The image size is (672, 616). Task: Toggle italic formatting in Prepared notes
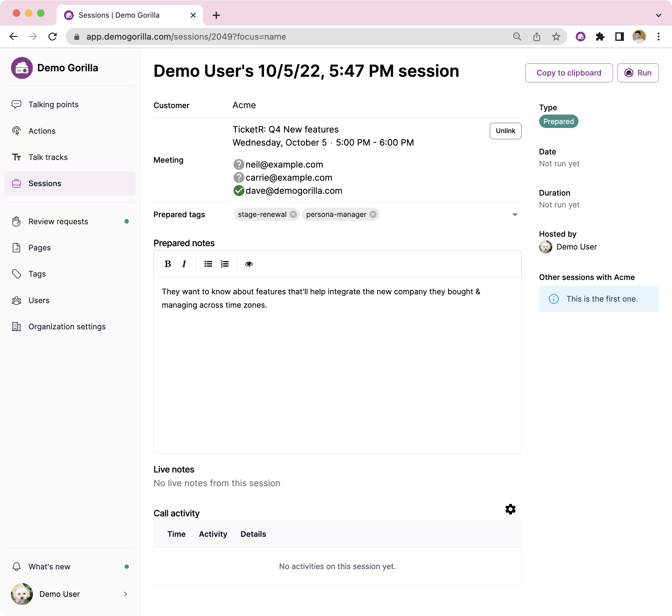pos(184,264)
